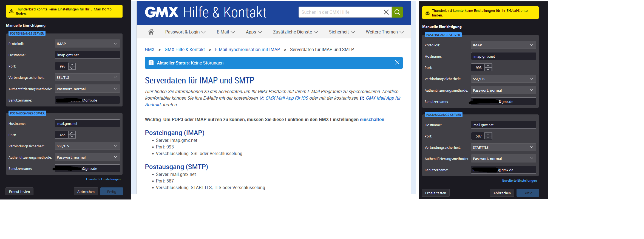
Task: Click port 587 stepper in right dialog
Action: point(488,136)
